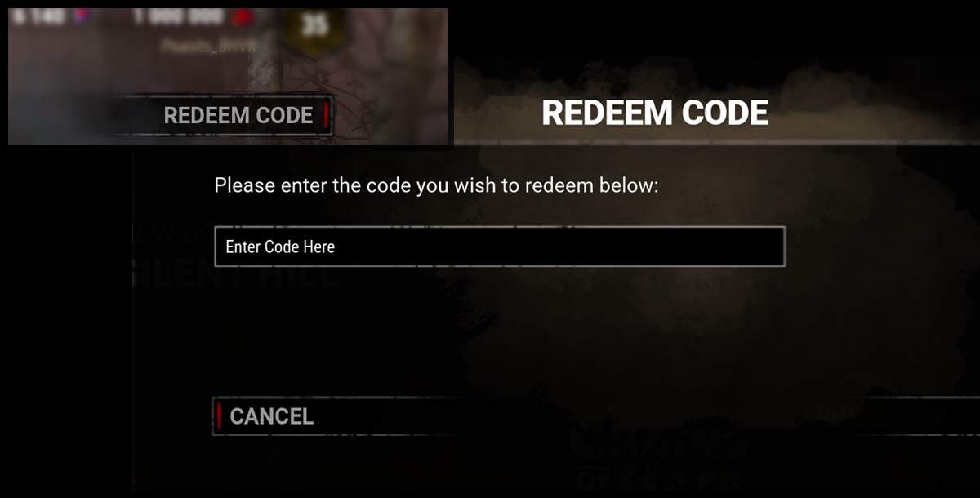980x498 pixels.
Task: Select the level 35 badge
Action: [314, 25]
